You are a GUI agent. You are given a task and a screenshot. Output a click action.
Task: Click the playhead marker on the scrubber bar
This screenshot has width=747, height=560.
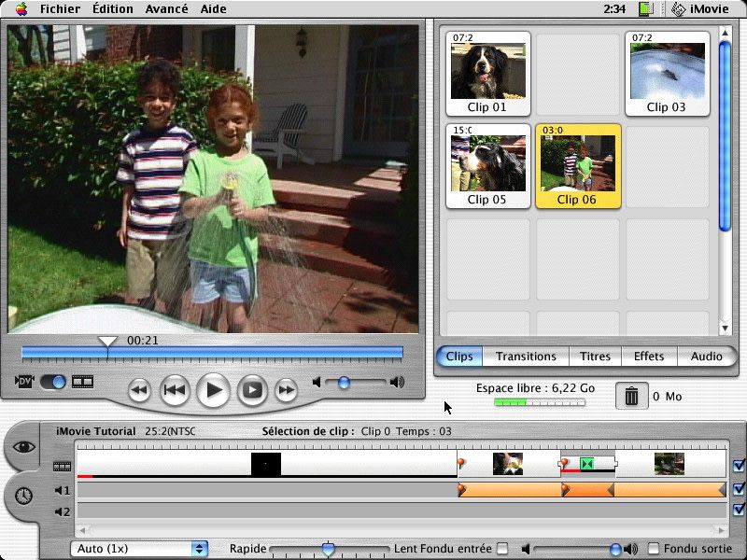point(107,341)
